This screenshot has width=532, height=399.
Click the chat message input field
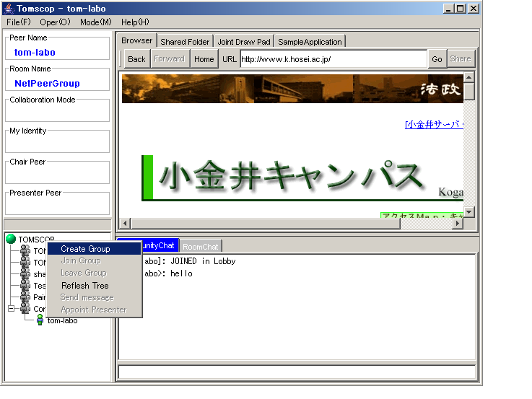pyautogui.click(x=297, y=372)
